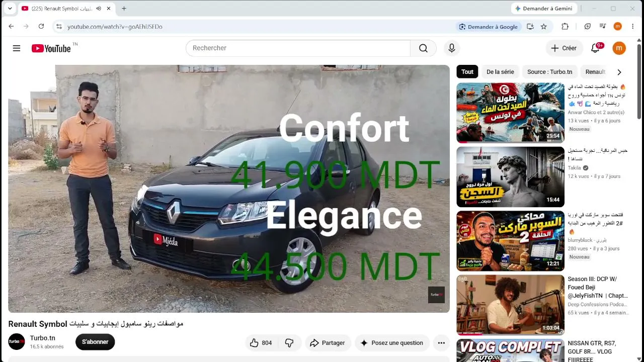
Task: Open the supermarket simulator 12:21 thumbnail
Action: [x=510, y=241]
